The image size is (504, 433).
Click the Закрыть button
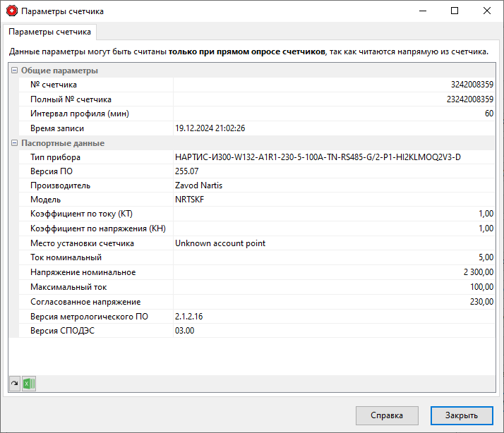point(462,415)
